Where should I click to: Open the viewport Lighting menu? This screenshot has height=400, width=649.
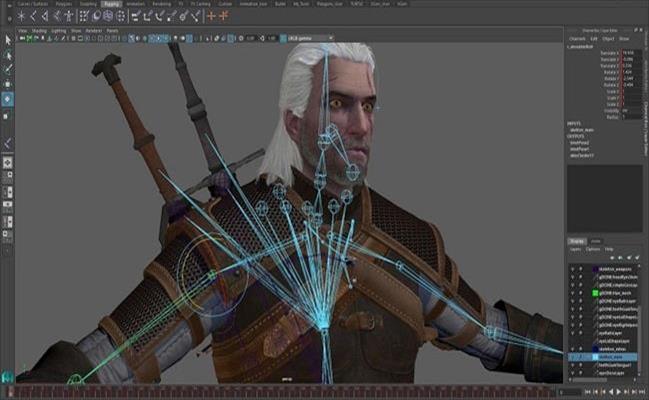coord(58,31)
